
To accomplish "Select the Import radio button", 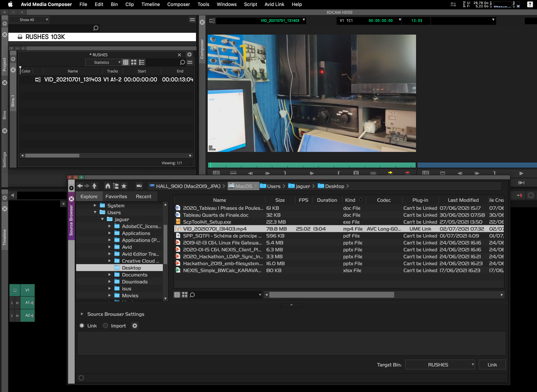I will tap(105, 326).
